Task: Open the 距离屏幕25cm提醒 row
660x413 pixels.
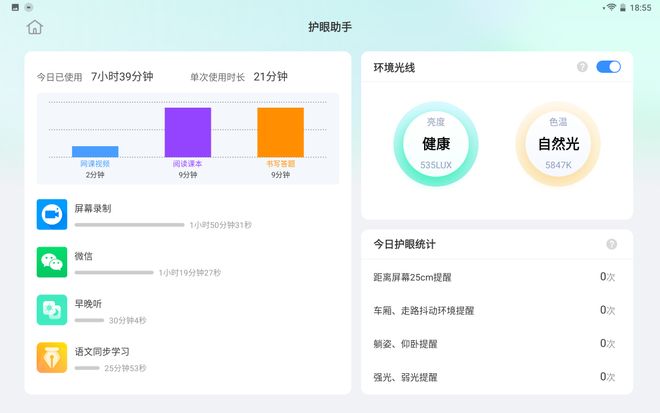Action: pos(497,277)
